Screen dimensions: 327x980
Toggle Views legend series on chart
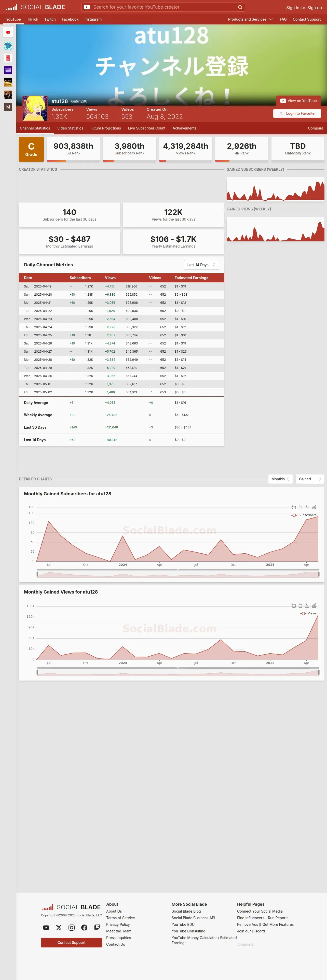pos(308,613)
